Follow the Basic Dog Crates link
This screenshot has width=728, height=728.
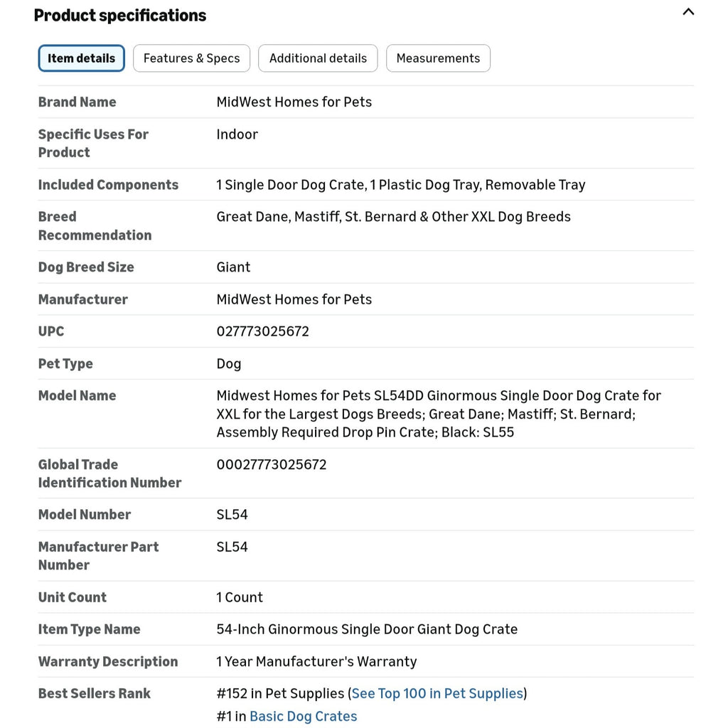(x=303, y=716)
